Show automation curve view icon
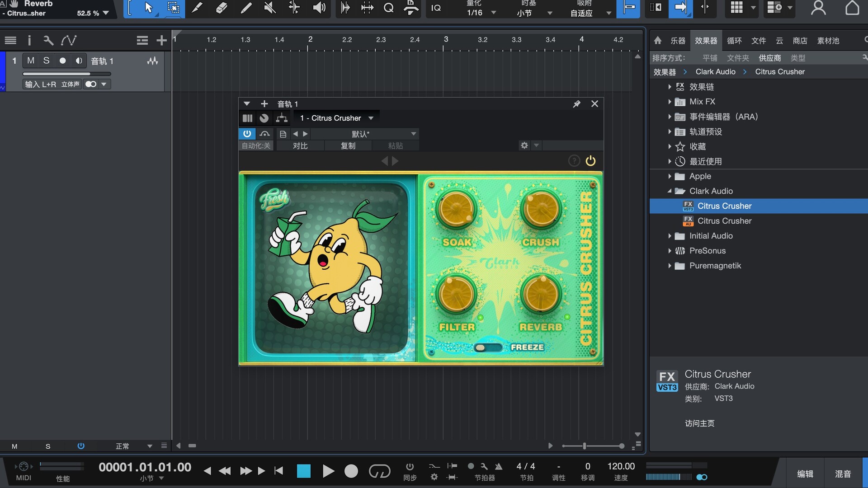The width and height of the screenshot is (868, 488). tap(69, 41)
